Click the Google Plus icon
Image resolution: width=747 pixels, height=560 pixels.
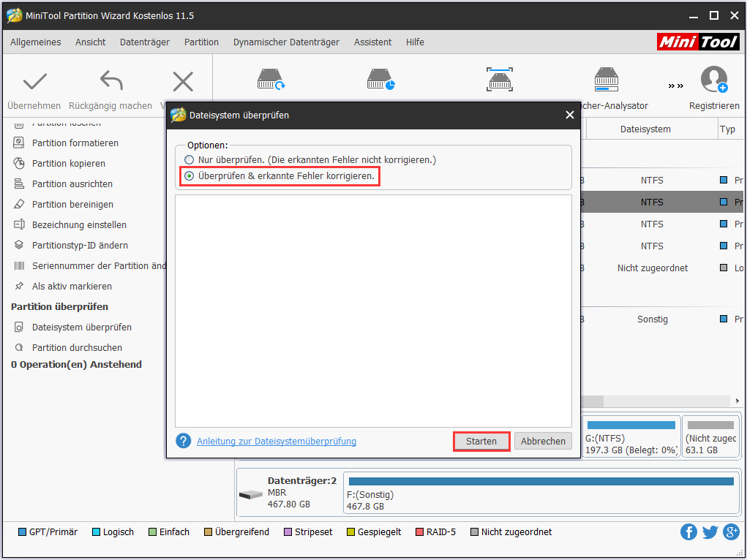coord(730,531)
